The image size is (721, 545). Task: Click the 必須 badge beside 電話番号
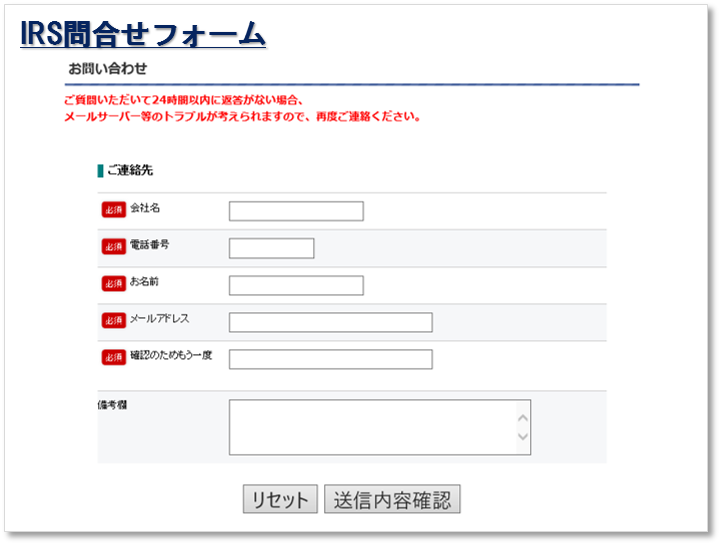click(114, 246)
